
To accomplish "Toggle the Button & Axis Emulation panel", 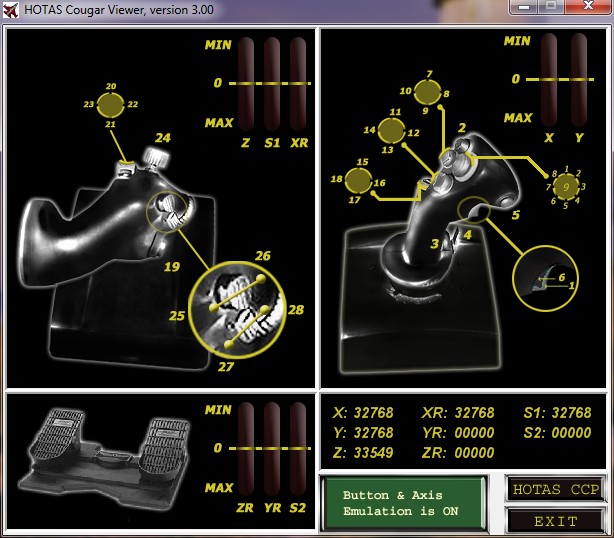I will pyautogui.click(x=403, y=503).
